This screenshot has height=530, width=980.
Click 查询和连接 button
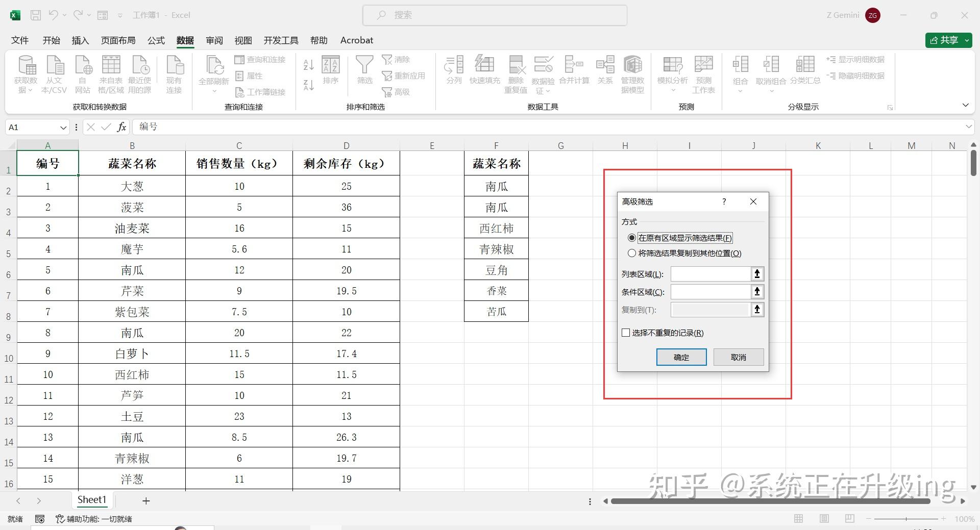tap(260, 60)
